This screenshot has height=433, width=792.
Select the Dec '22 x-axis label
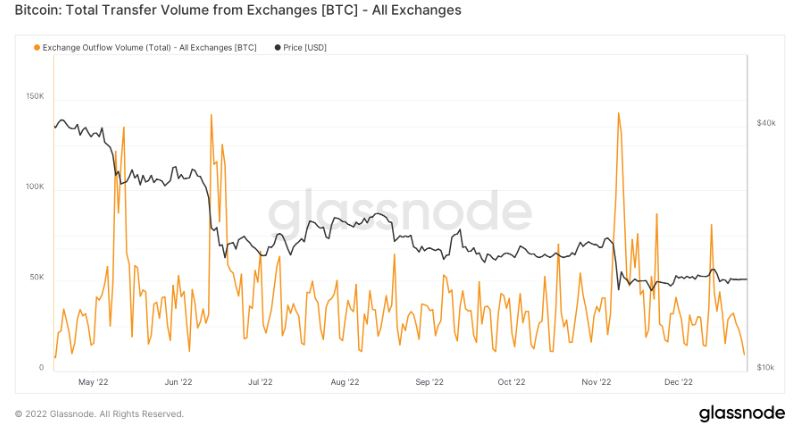tap(679, 382)
